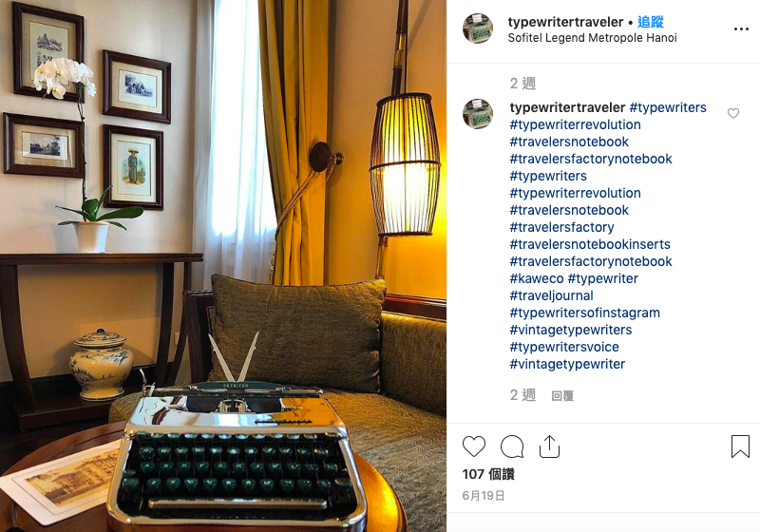Open typewritertraveler profile picture in header
Image resolution: width=760 pixels, height=532 pixels.
(478, 28)
